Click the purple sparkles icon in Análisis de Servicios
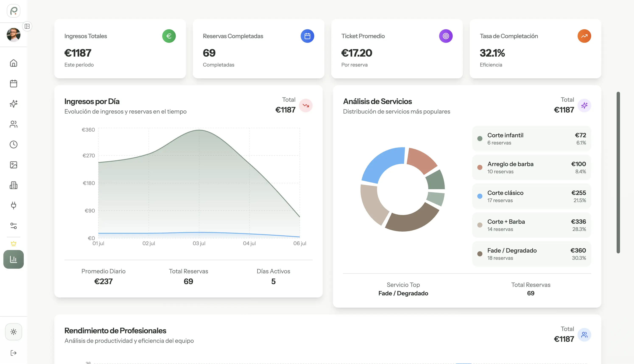Screen dimensions: 634x364 [x=584, y=106]
